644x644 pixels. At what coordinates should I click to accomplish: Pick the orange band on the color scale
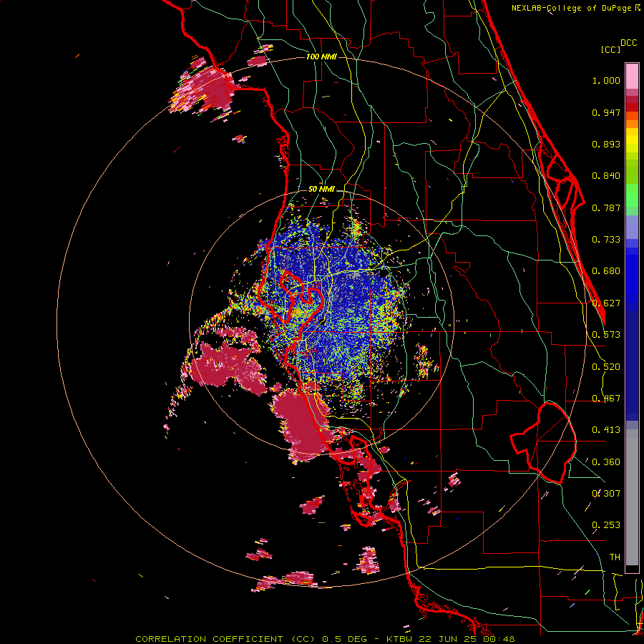(632, 124)
